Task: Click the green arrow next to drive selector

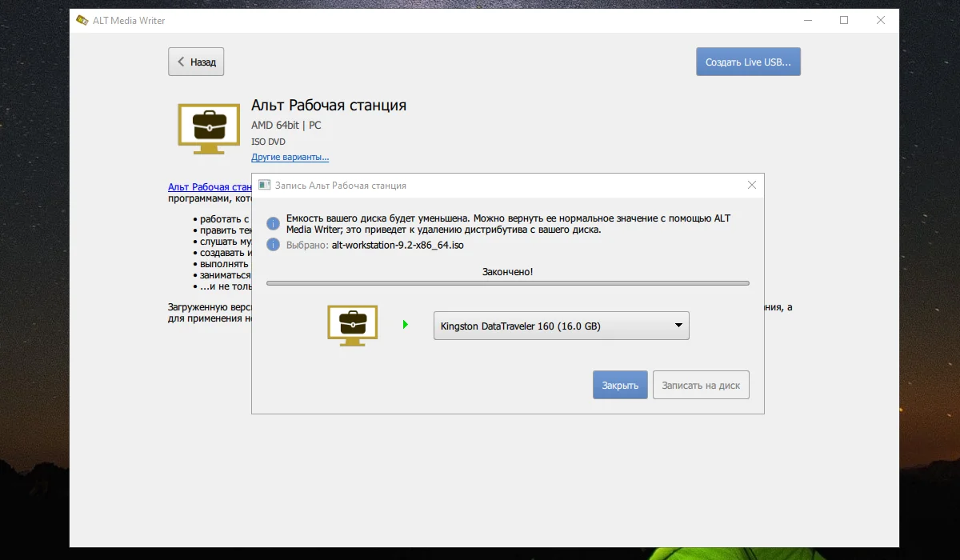Action: coord(406,325)
